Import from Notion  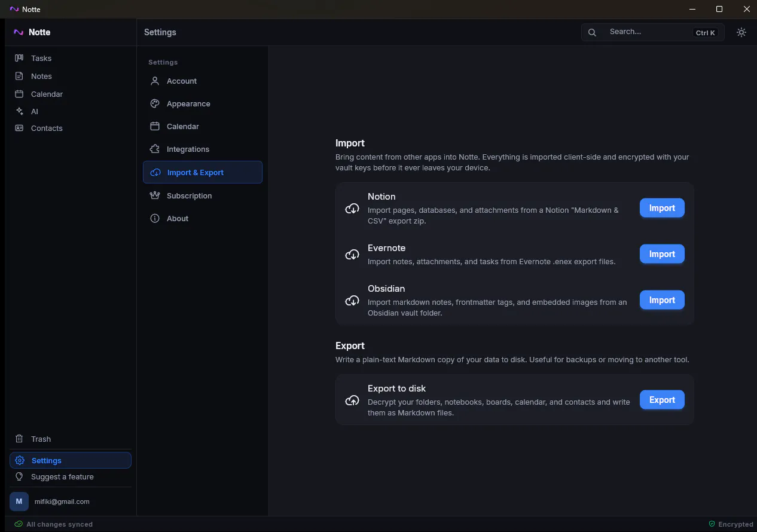[x=662, y=208]
